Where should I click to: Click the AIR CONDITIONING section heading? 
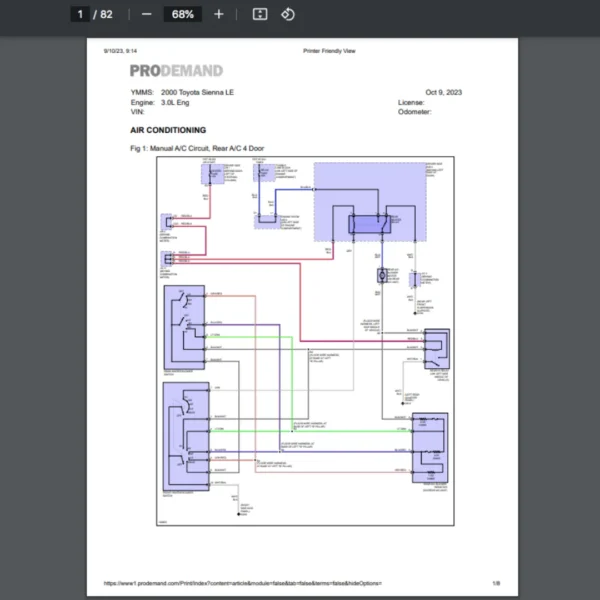tap(168, 130)
